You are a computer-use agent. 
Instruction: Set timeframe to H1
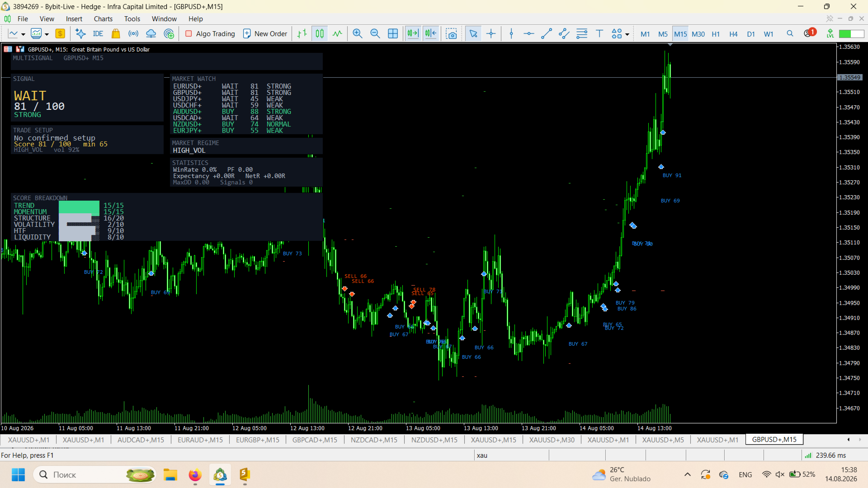tap(716, 34)
